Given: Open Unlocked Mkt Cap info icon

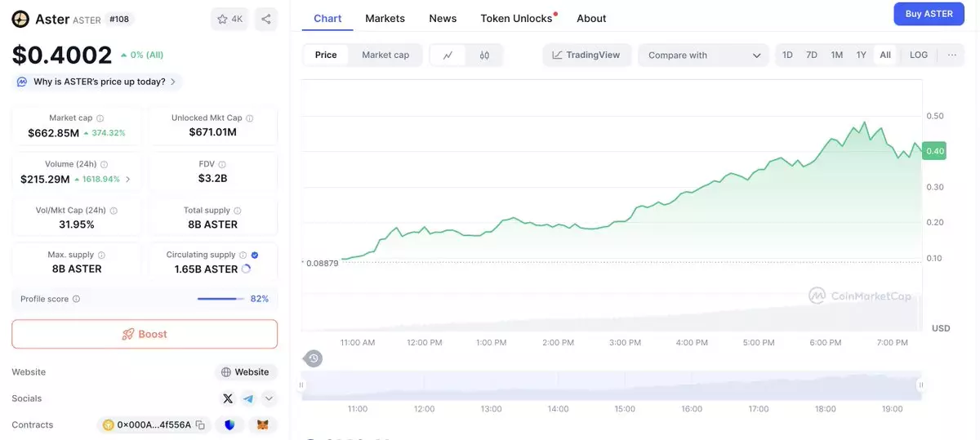Looking at the screenshot, I should (250, 118).
